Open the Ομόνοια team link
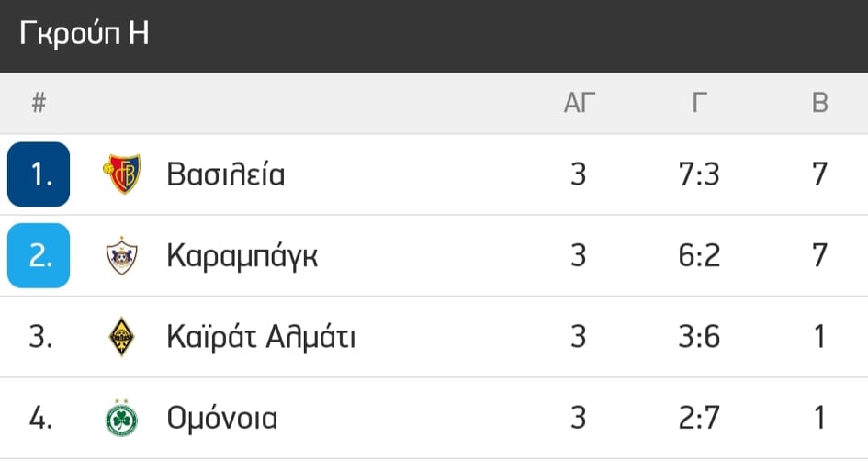 222,418
